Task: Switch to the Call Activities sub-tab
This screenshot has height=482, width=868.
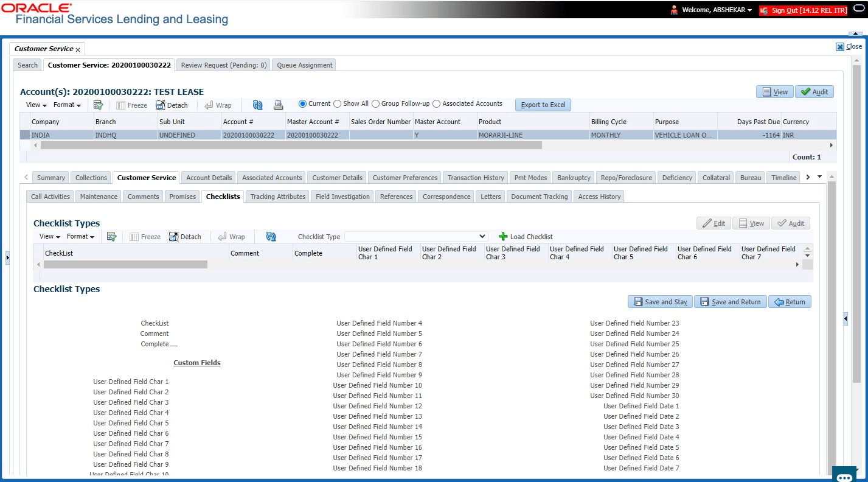Action: point(50,197)
